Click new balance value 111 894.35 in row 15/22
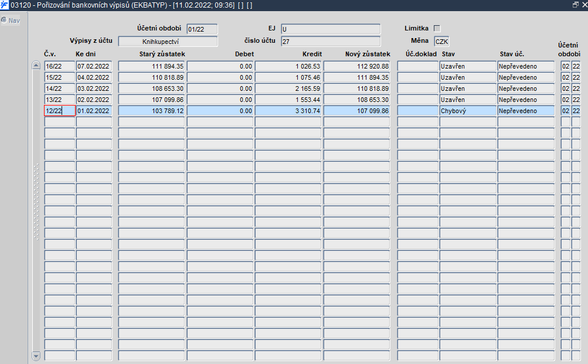 [356, 77]
